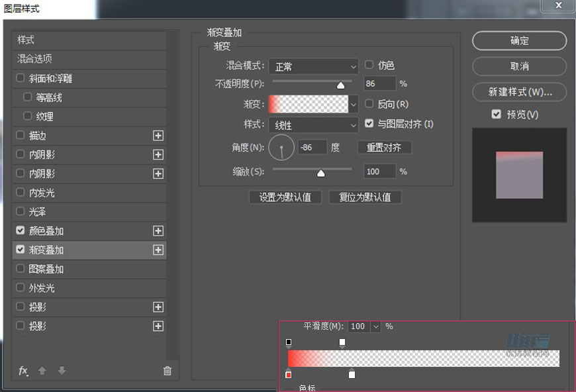Enable the 仿色 dither checkbox
This screenshot has width=576, height=392.
(x=369, y=66)
